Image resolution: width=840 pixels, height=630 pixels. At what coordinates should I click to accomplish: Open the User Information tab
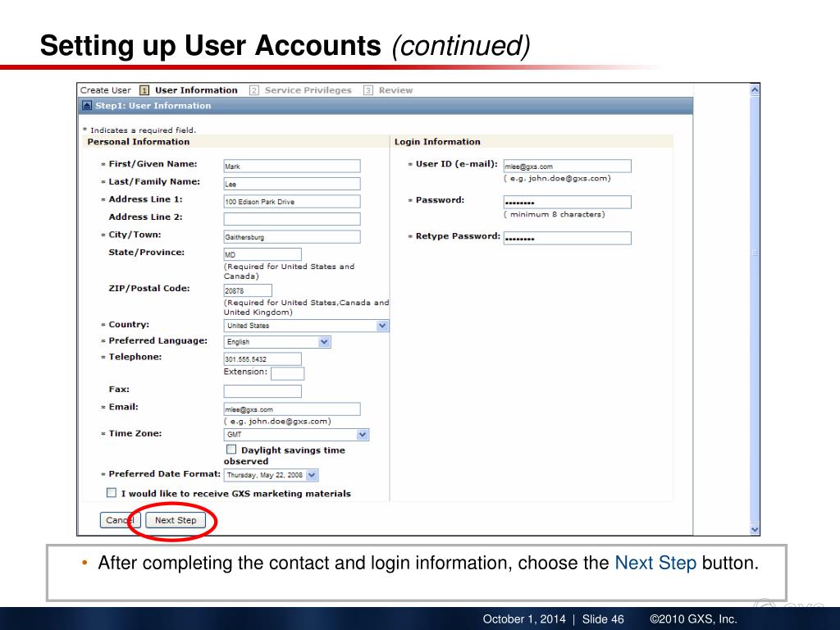[x=196, y=90]
